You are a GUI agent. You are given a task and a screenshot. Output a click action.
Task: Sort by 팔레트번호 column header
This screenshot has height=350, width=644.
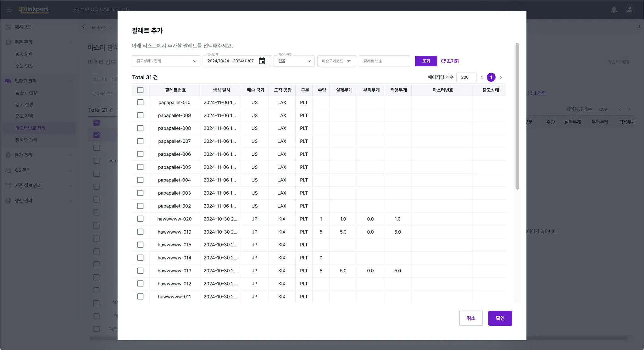(x=175, y=90)
